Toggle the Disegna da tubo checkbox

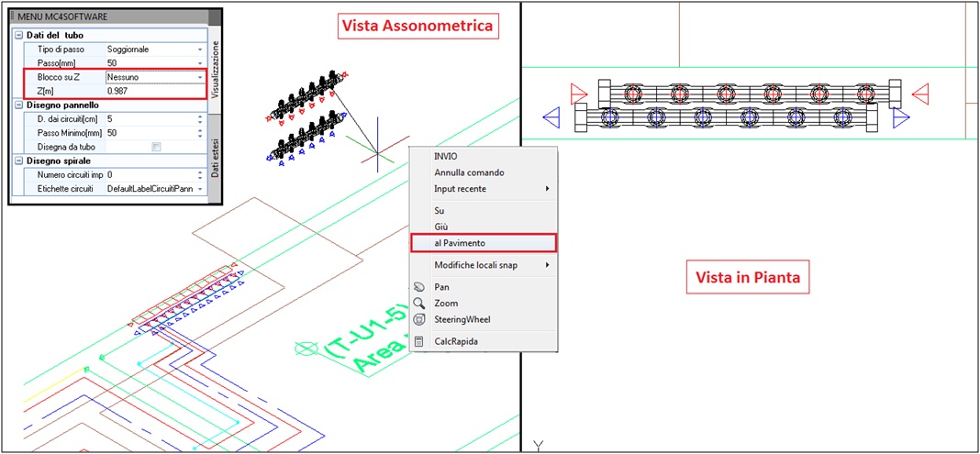tap(156, 147)
